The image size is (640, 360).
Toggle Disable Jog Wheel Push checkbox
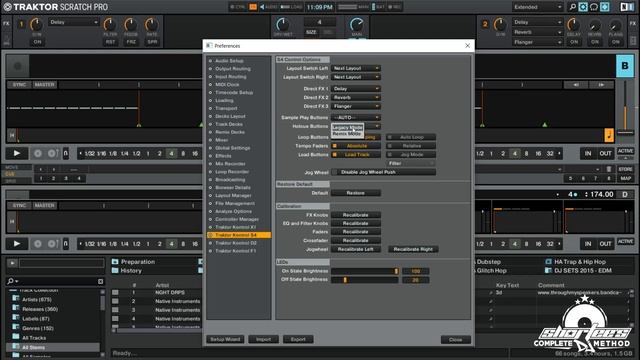(383, 172)
